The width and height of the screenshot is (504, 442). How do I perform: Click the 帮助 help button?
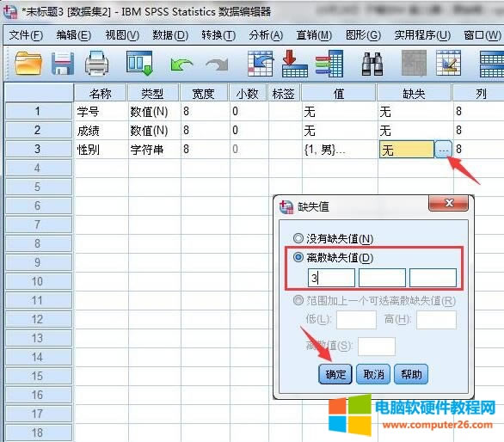pos(411,374)
